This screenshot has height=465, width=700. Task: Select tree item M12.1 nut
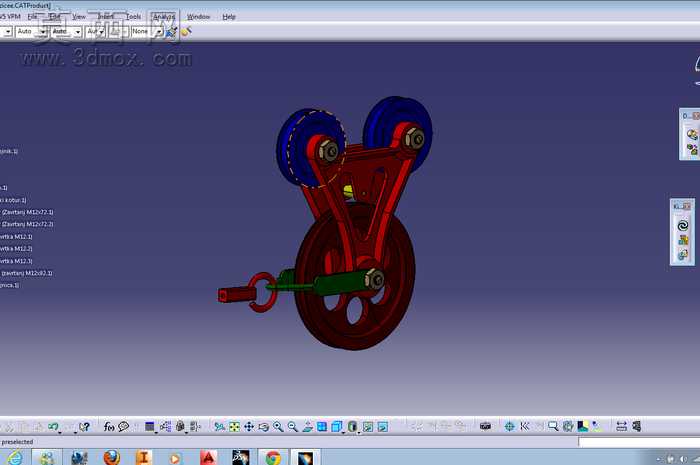pos(16,237)
